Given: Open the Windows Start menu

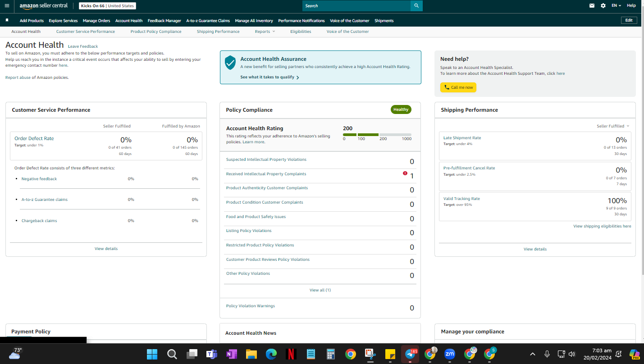Looking at the screenshot, I should [152, 354].
